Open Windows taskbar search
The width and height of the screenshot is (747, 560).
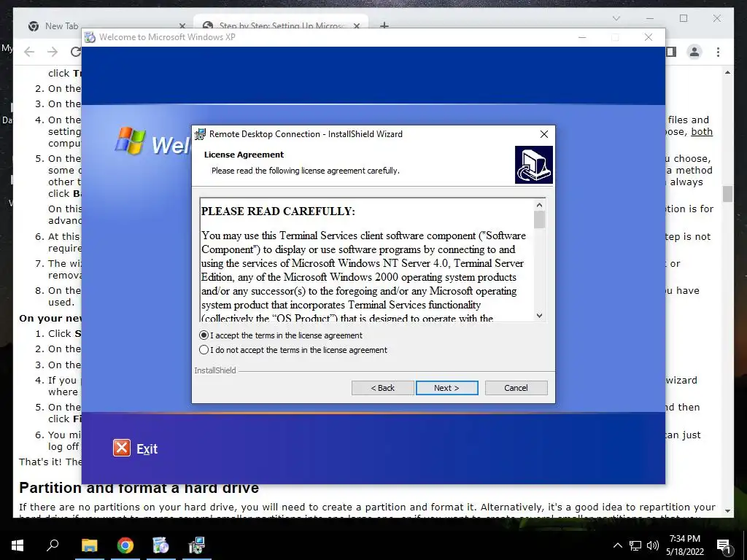(x=53, y=545)
